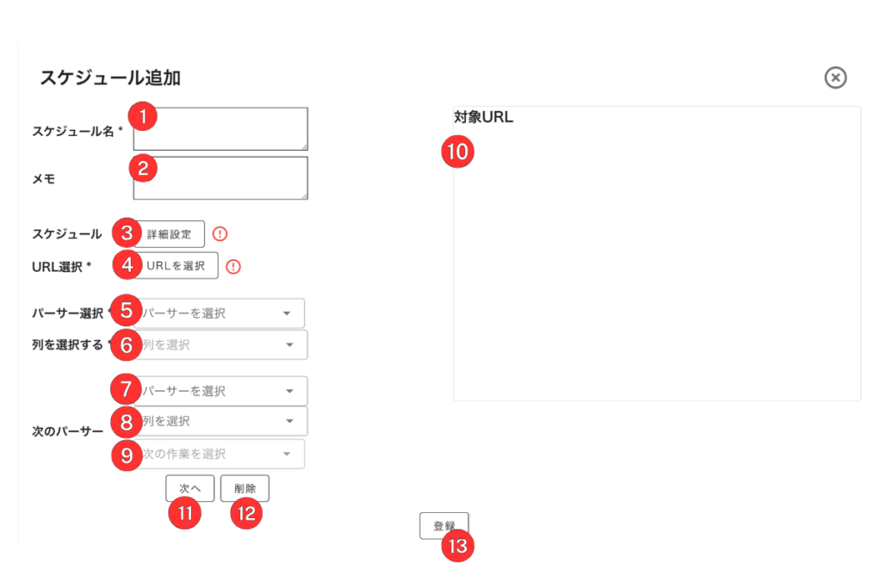Viewport: 882px width, 588px height.
Task: Click the 対象URL heading text
Action: pos(483,118)
